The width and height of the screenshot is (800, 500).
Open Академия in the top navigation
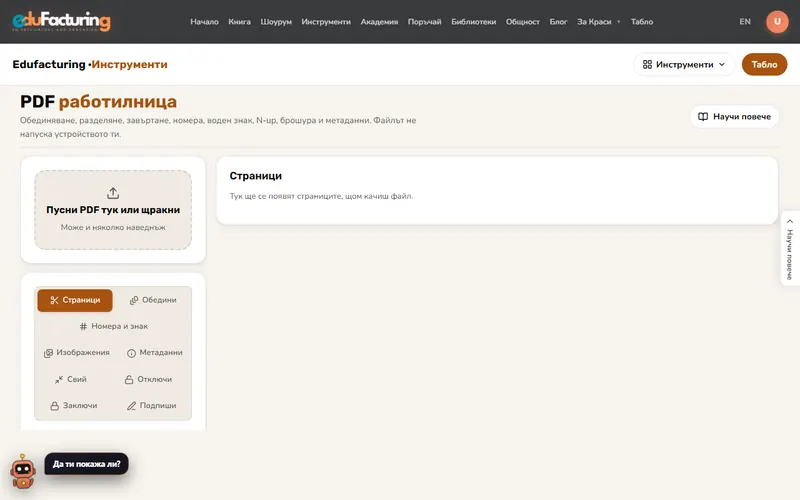click(379, 21)
